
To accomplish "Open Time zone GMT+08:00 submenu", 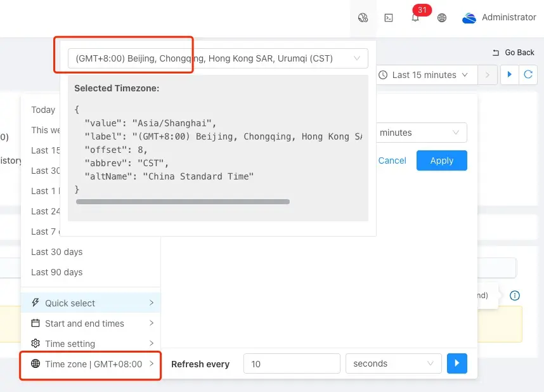I will (x=91, y=364).
